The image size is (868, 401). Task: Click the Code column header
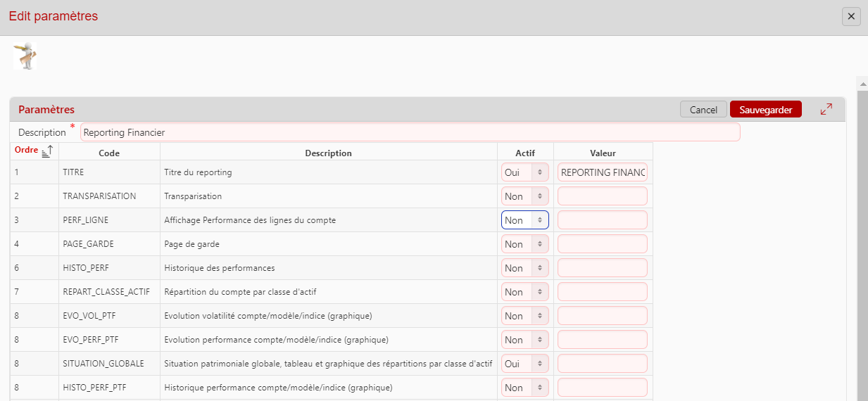tap(109, 153)
